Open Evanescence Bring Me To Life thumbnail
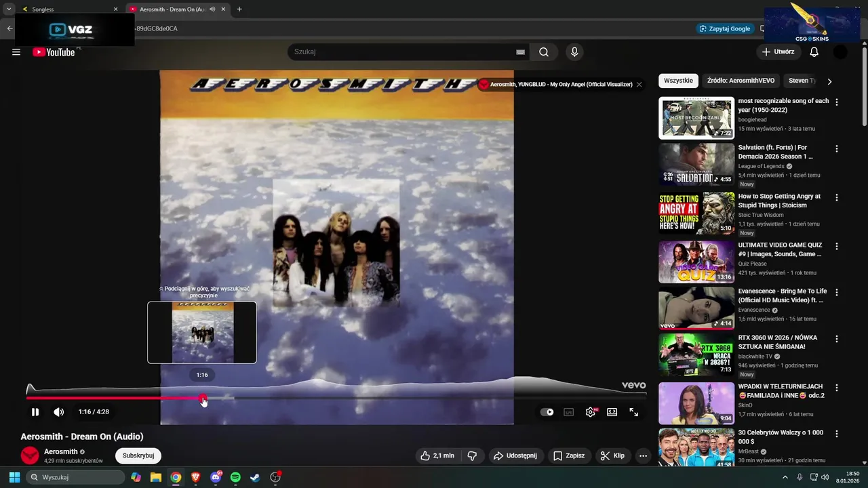The width and height of the screenshot is (868, 488). pyautogui.click(x=696, y=308)
